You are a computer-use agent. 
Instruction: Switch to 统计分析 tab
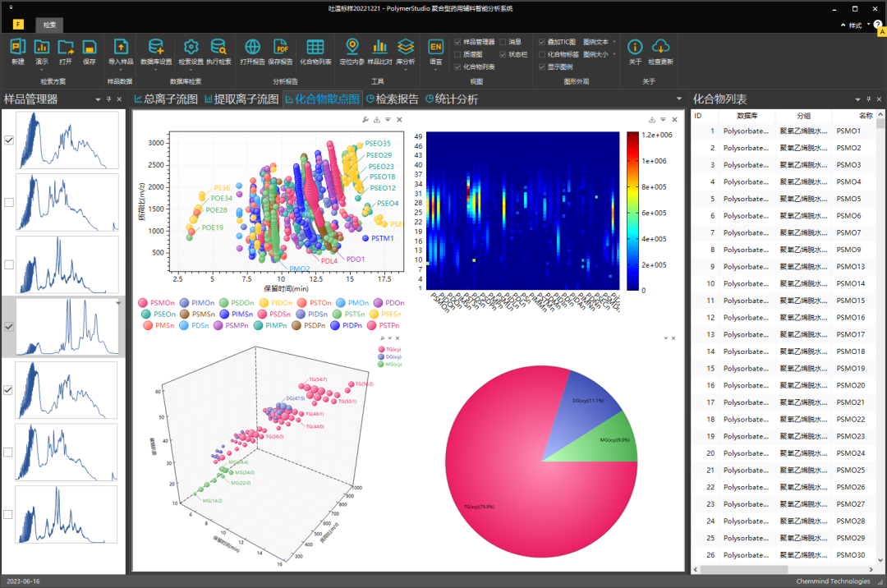coord(452,99)
